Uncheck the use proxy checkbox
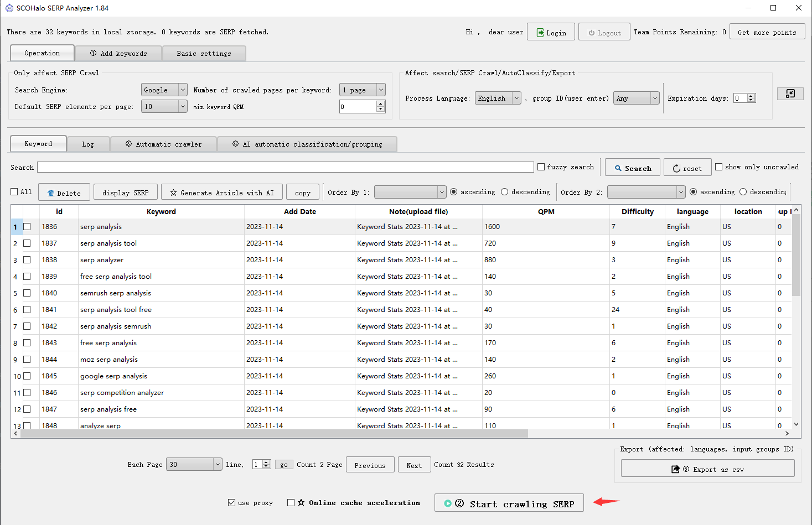Image resolution: width=812 pixels, height=525 pixels. click(x=232, y=502)
